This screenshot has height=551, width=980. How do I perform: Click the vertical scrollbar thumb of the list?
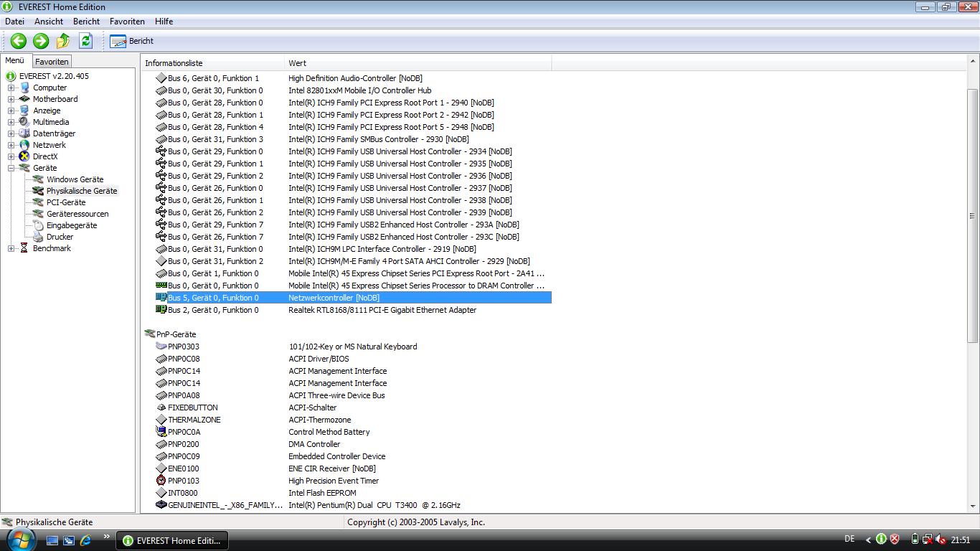pos(973,215)
